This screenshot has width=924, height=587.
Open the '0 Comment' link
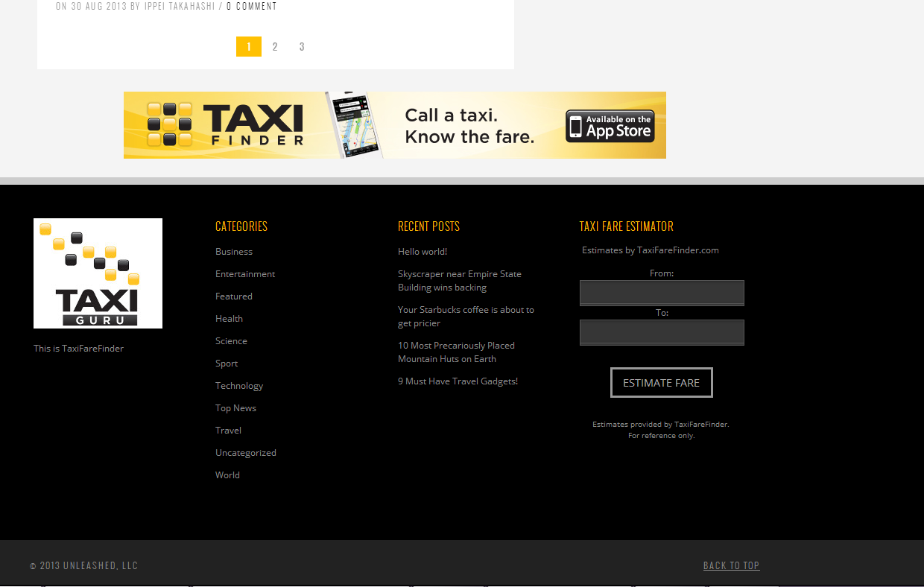click(252, 6)
